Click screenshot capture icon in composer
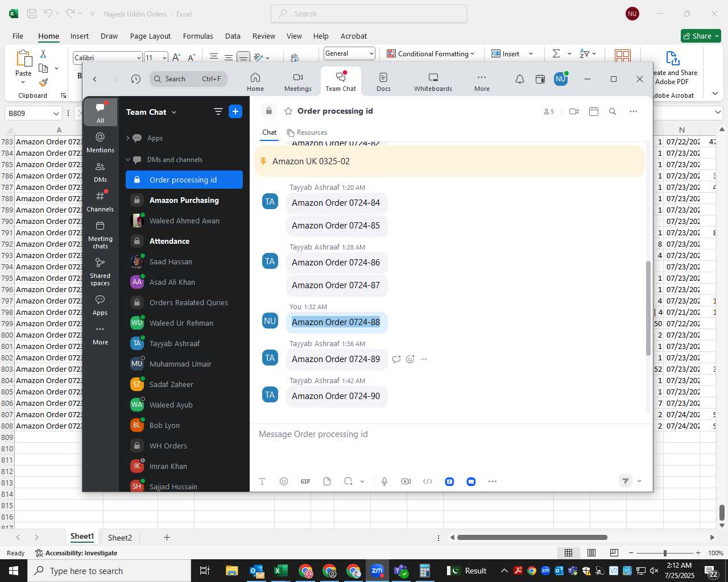Viewport: 728px width, 582px height. click(x=349, y=481)
